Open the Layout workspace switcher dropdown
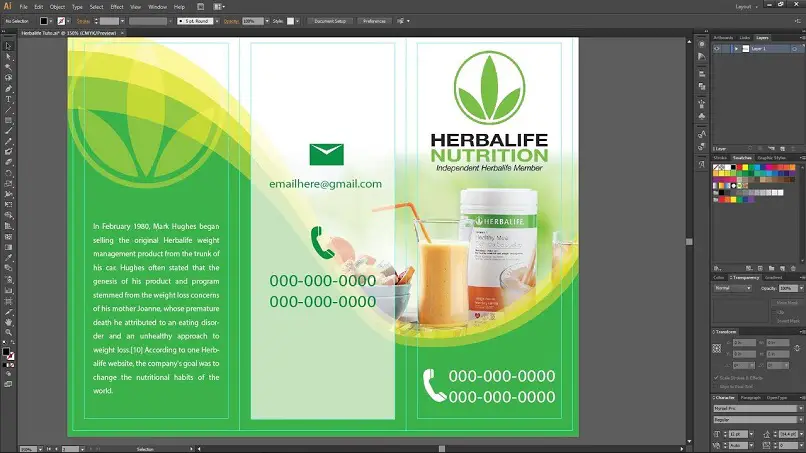This screenshot has width=806, height=453. (x=746, y=7)
